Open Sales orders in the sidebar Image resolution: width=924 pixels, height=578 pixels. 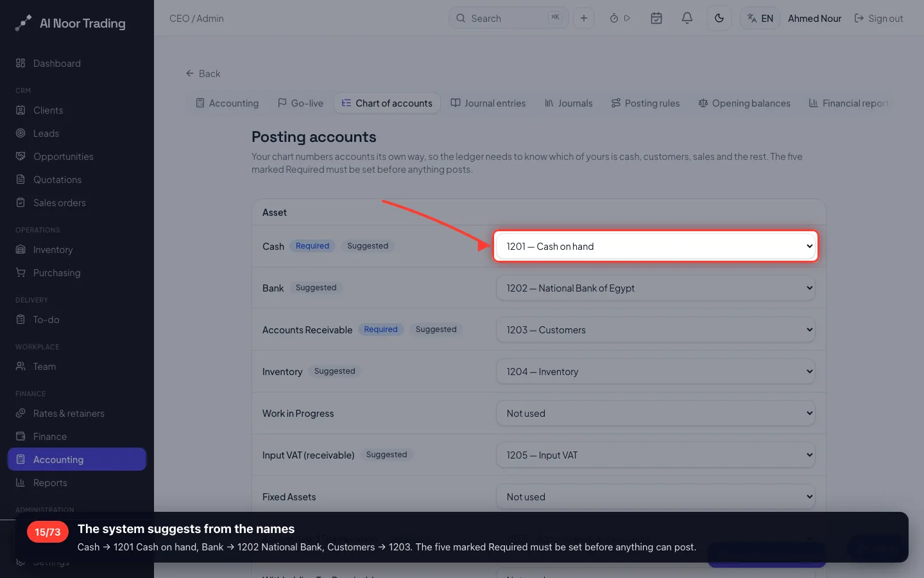coord(77,203)
